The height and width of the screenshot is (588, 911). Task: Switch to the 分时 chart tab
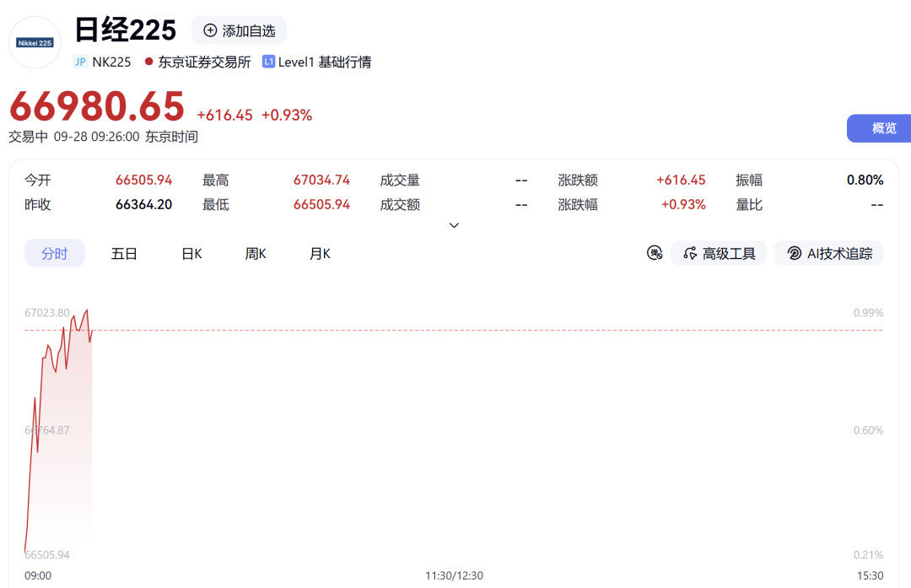[55, 253]
